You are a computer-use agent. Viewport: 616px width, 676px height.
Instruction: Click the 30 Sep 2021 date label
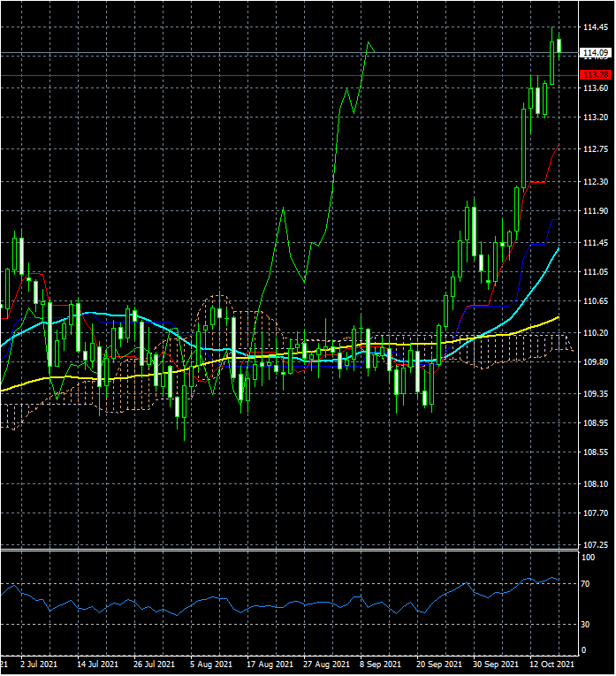click(x=496, y=665)
